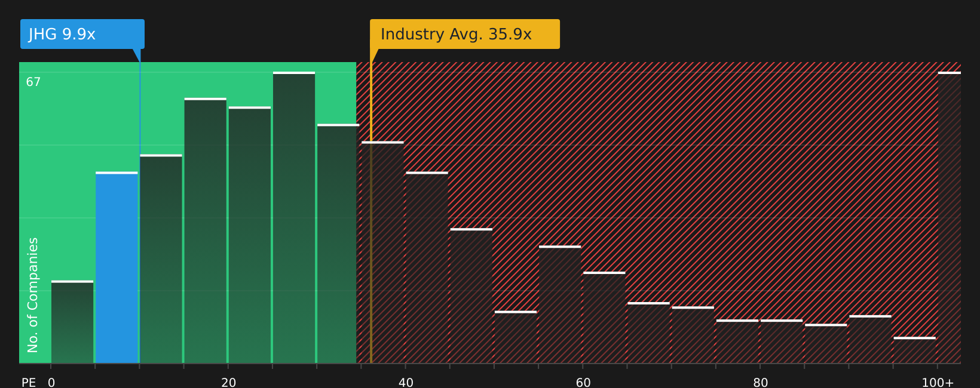Click the PE 20 to 25 bar
This screenshot has width=980, height=388.
(x=250, y=235)
